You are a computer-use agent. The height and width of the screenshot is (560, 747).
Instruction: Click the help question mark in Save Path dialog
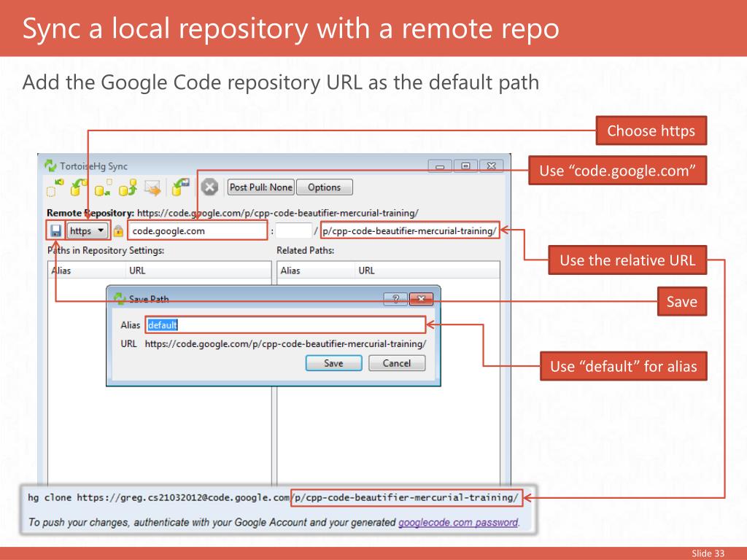tap(395, 298)
